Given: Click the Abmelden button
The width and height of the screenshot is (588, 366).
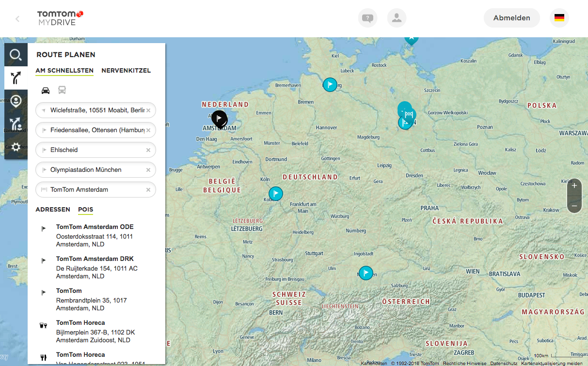Looking at the screenshot, I should 511,18.
